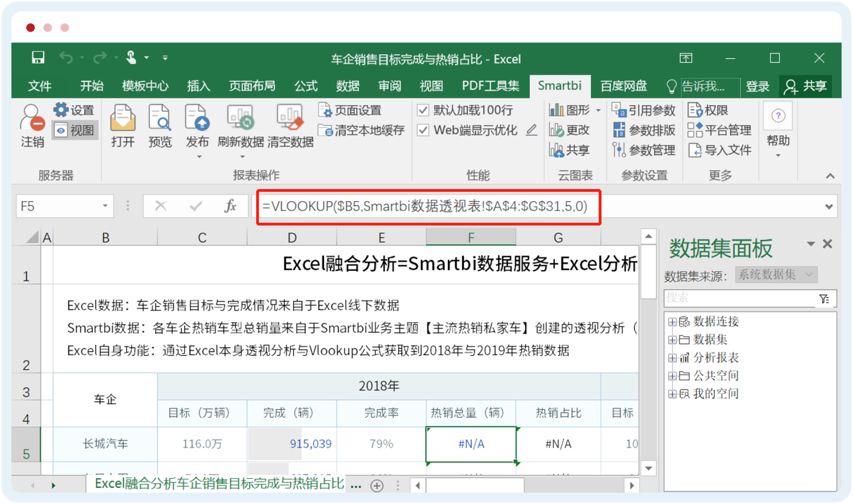The image size is (853, 504).
Task: Click the 清空数据 clear data icon
Action: 290,118
